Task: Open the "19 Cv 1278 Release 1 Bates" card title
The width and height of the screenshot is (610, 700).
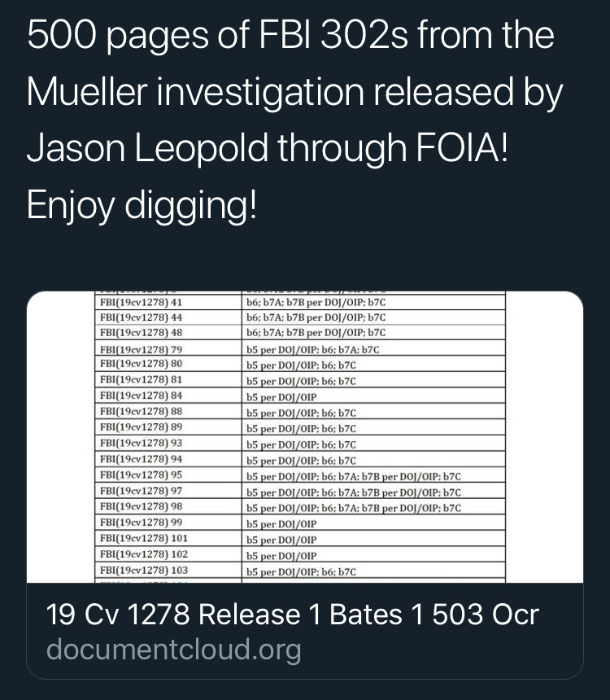Action: pos(293,615)
